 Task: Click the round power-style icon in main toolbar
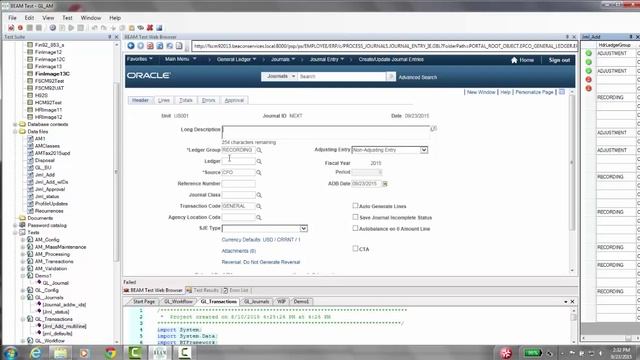point(53,28)
